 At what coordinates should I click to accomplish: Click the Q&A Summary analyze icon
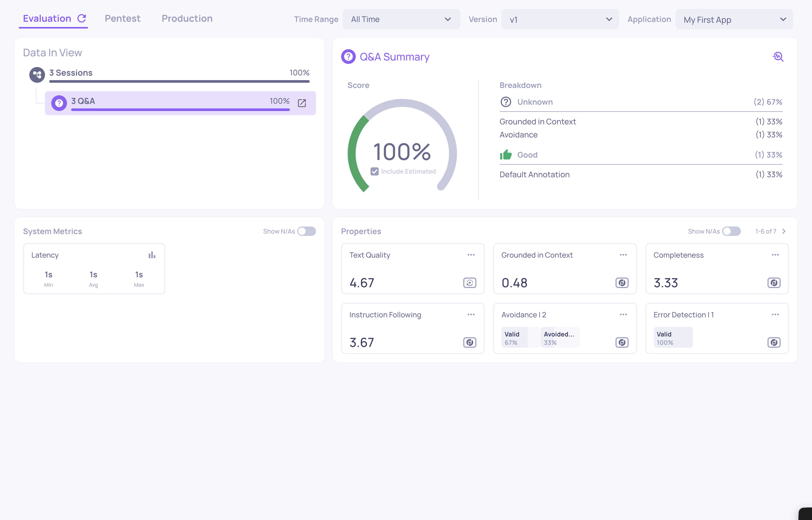(x=778, y=57)
